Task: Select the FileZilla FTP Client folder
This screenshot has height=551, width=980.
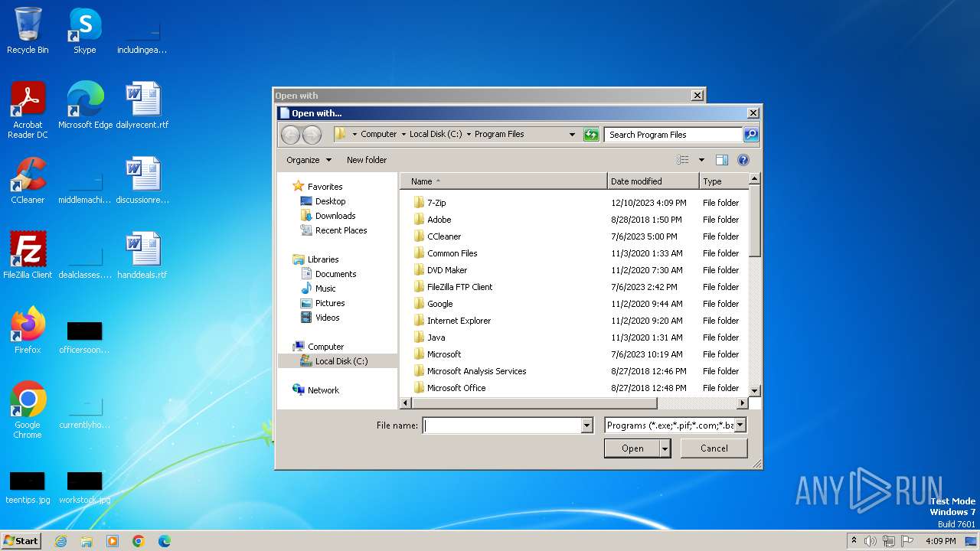Action: (459, 287)
